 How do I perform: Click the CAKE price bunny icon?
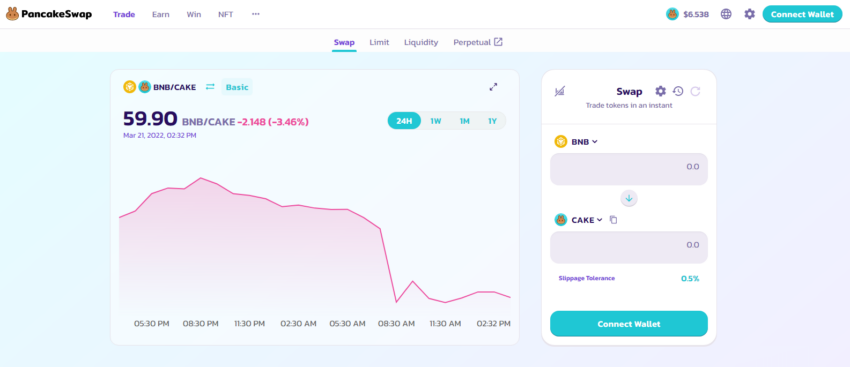pyautogui.click(x=672, y=14)
